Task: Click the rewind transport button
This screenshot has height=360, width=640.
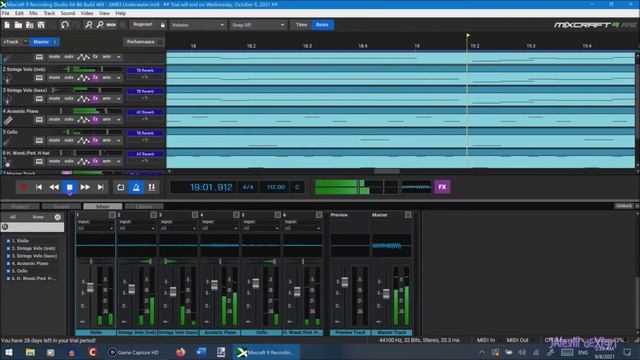Action: point(54,187)
